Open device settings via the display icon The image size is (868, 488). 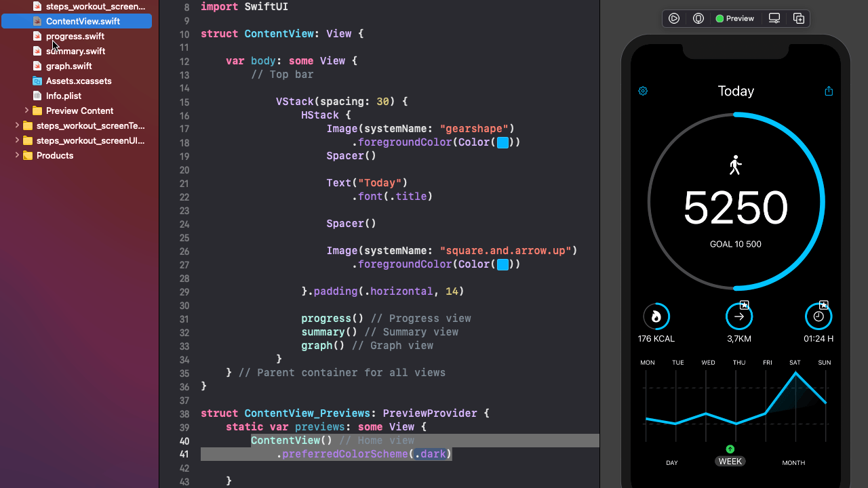[774, 18]
